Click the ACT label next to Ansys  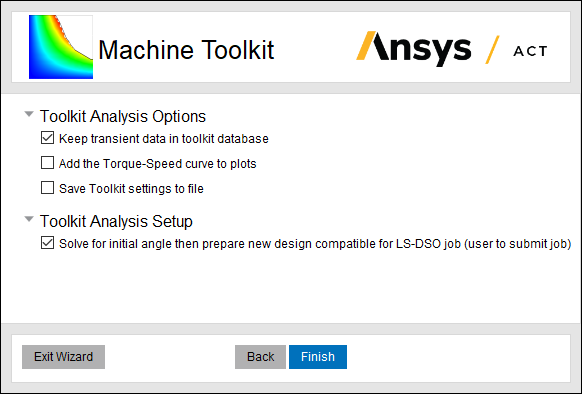[530, 51]
